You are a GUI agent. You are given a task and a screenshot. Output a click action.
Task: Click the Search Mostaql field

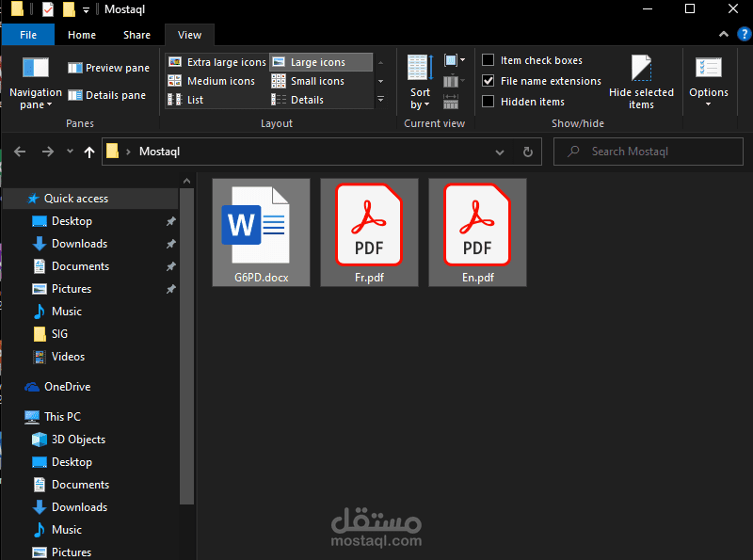[x=649, y=152]
